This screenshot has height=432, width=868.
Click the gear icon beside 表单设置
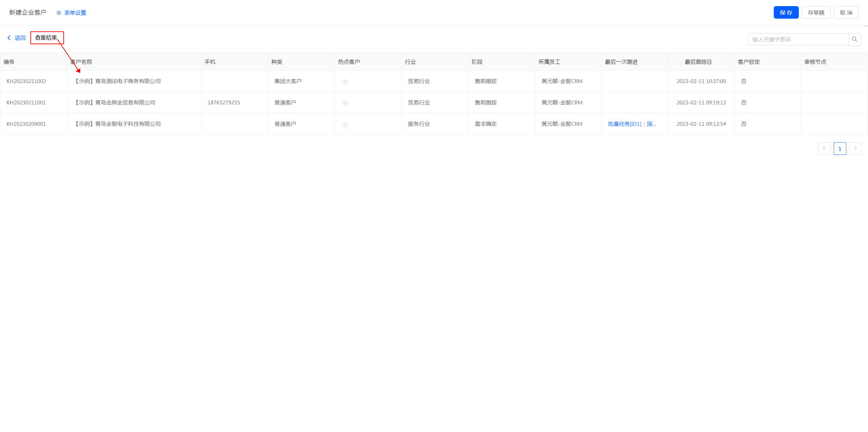(59, 13)
